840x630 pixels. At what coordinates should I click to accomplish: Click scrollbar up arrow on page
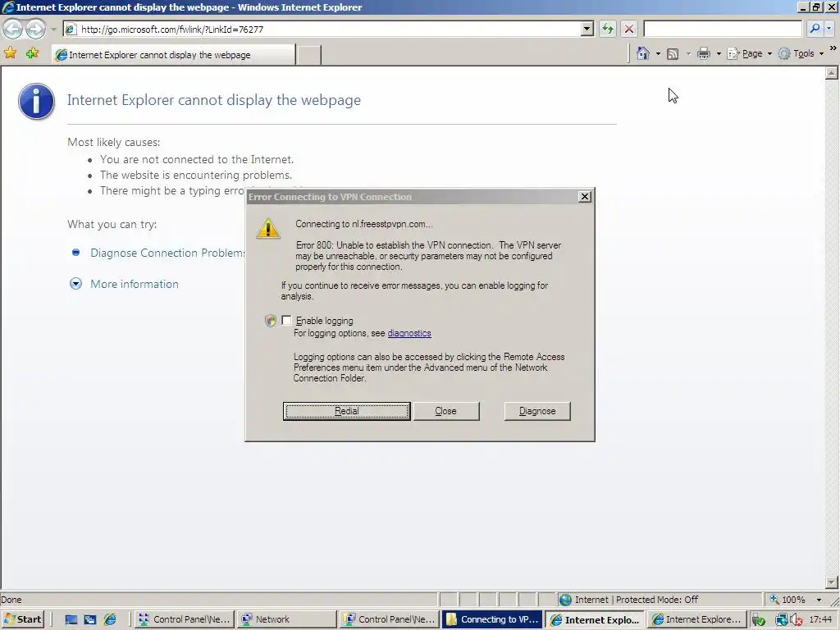(832, 73)
